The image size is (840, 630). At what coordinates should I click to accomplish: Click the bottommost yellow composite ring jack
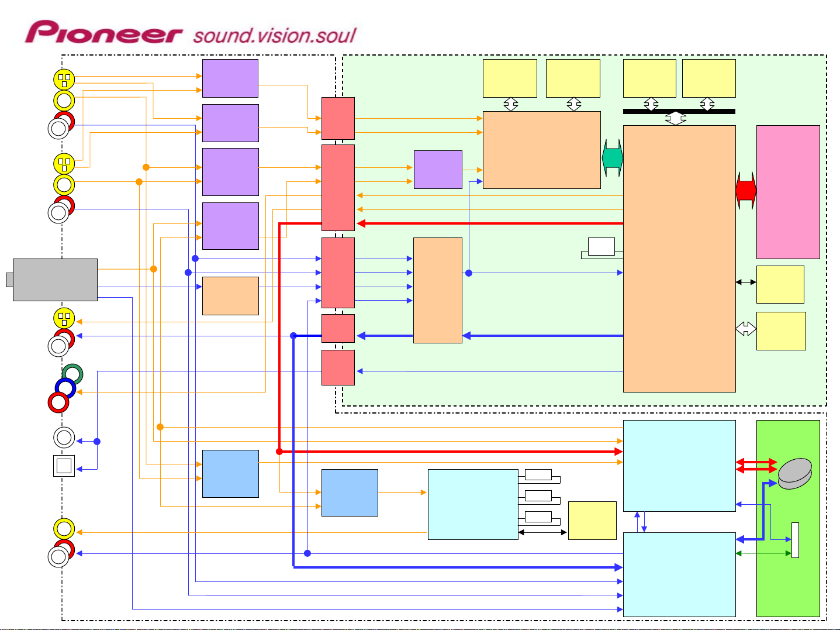64,529
